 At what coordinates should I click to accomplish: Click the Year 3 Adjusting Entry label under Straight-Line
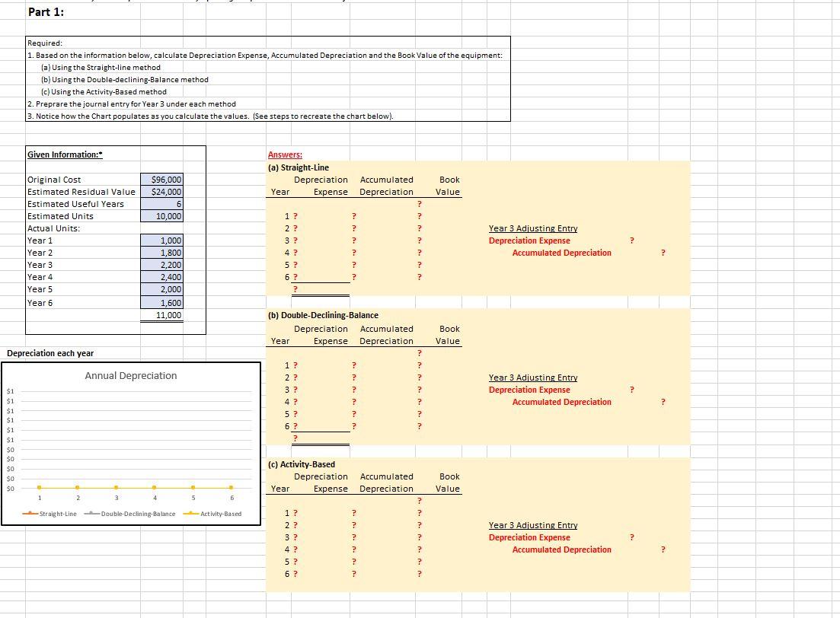533,228
